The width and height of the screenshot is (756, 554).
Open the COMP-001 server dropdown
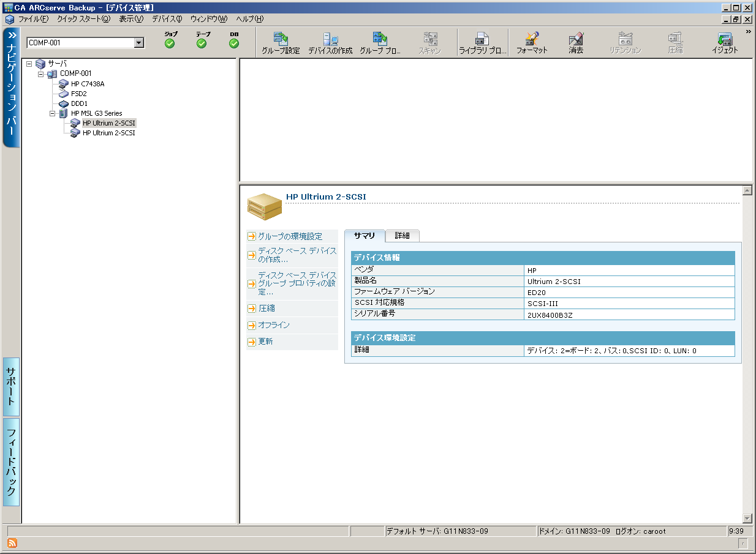tap(139, 43)
